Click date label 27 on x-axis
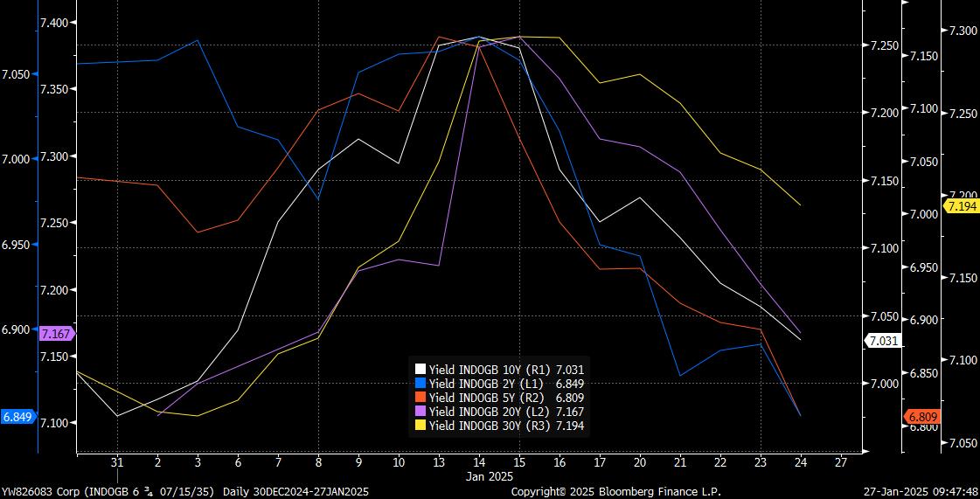 click(x=841, y=463)
